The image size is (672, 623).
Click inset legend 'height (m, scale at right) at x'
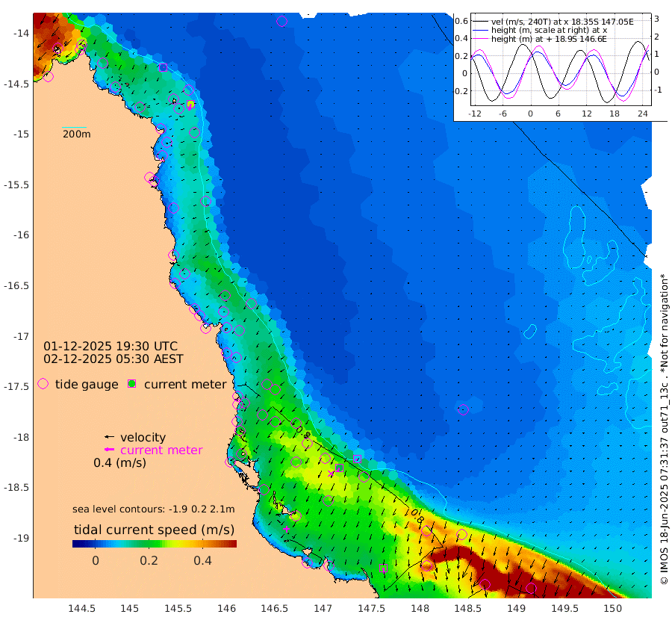549,30
